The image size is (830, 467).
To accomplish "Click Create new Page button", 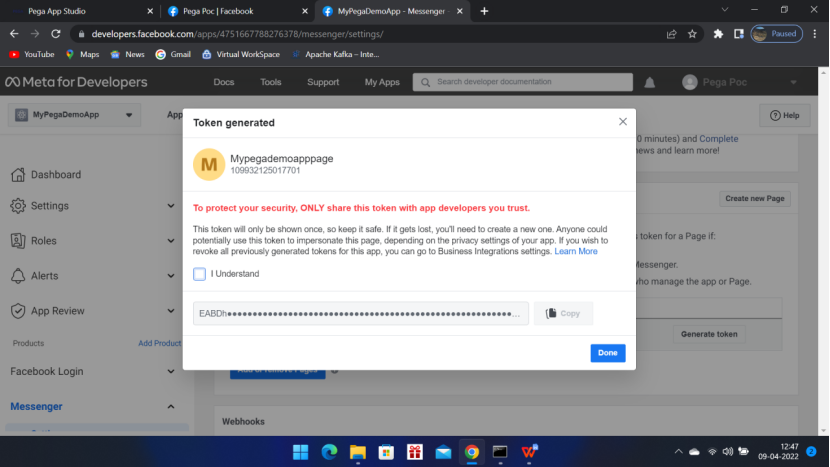I will pyautogui.click(x=754, y=199).
